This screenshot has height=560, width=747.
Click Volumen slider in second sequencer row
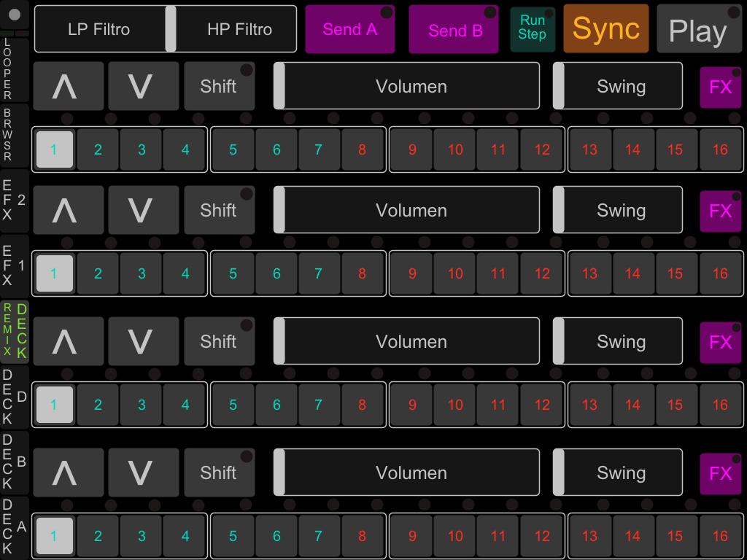pyautogui.click(x=406, y=209)
